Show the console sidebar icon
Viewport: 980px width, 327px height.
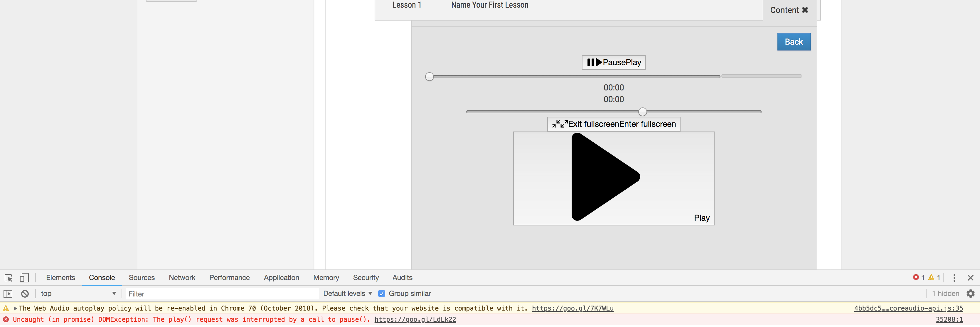click(9, 293)
